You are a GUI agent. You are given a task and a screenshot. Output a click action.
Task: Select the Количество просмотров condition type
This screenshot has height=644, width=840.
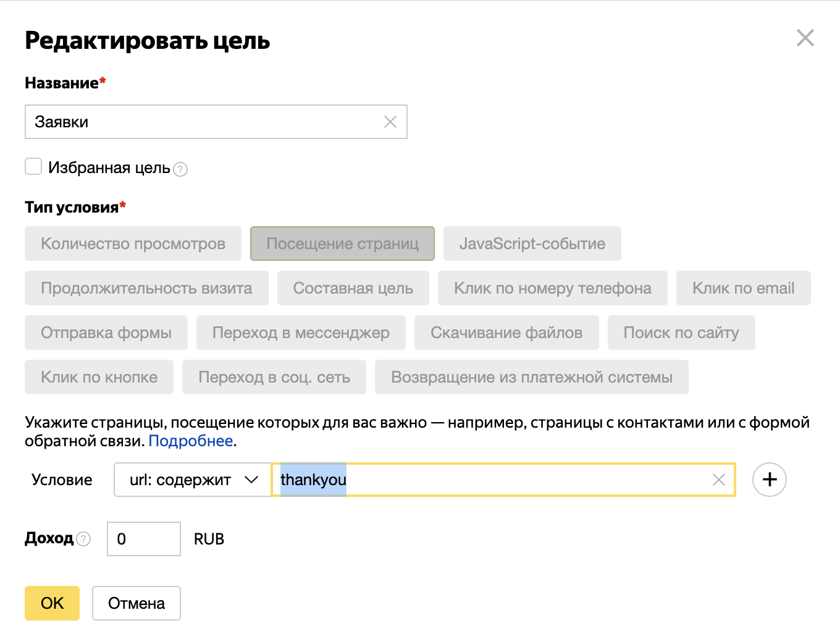pos(133,244)
